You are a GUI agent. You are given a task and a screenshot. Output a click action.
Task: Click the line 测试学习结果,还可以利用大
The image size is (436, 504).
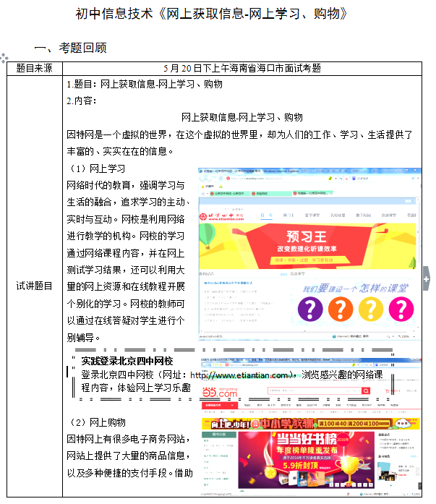(126, 270)
